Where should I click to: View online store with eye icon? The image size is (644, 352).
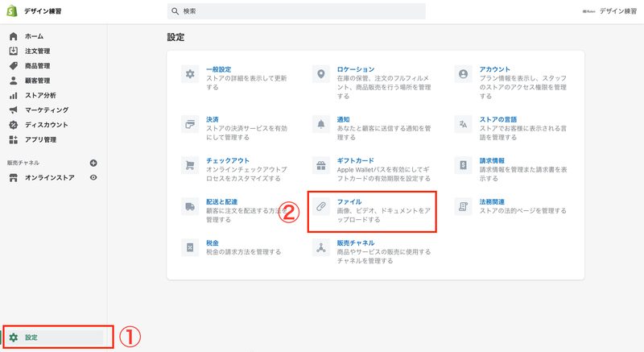click(x=93, y=177)
